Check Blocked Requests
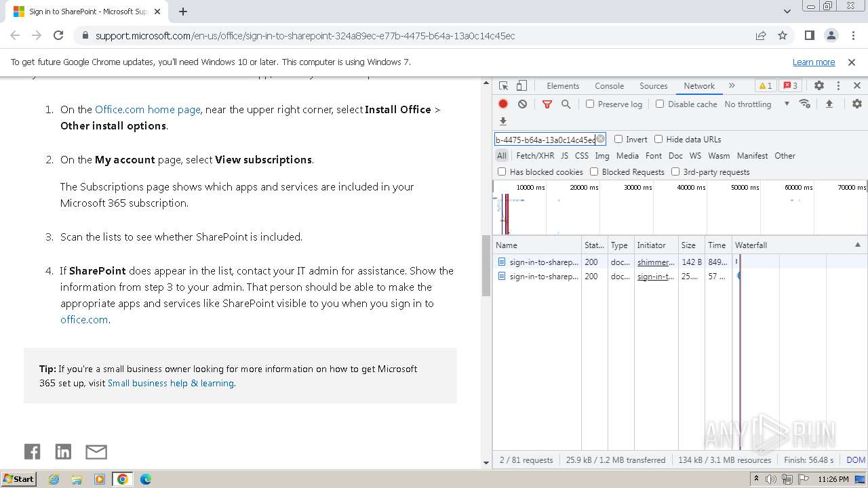The image size is (868, 488). pos(594,171)
